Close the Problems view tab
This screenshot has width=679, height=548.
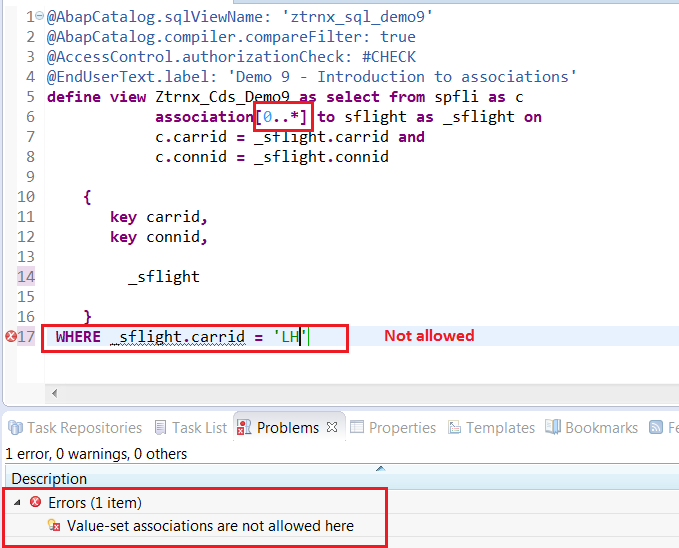(x=332, y=427)
